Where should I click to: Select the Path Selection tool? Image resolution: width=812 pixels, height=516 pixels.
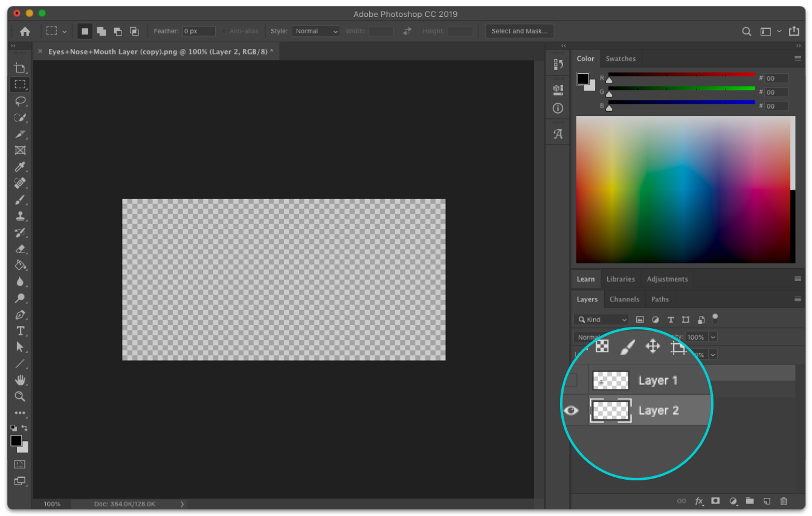click(20, 347)
